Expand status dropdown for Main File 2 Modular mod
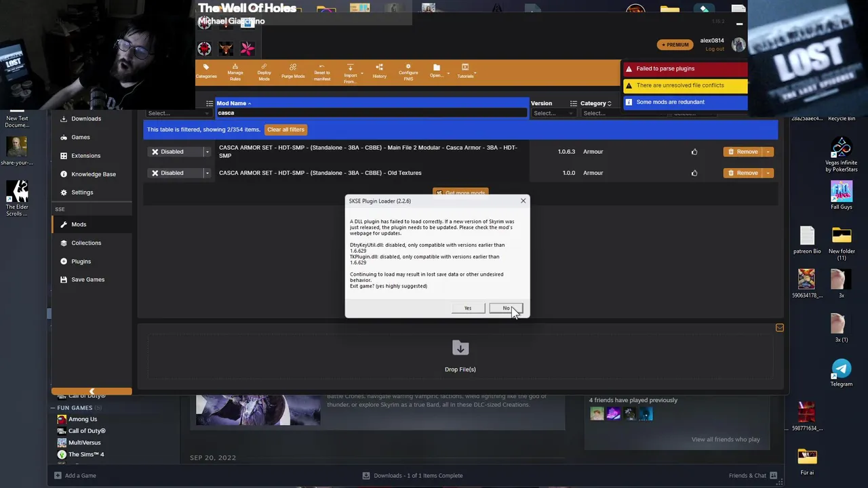 click(207, 152)
